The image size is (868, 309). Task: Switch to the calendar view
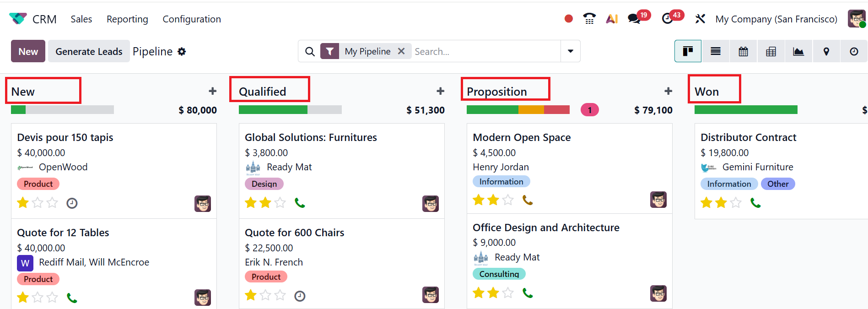(743, 51)
